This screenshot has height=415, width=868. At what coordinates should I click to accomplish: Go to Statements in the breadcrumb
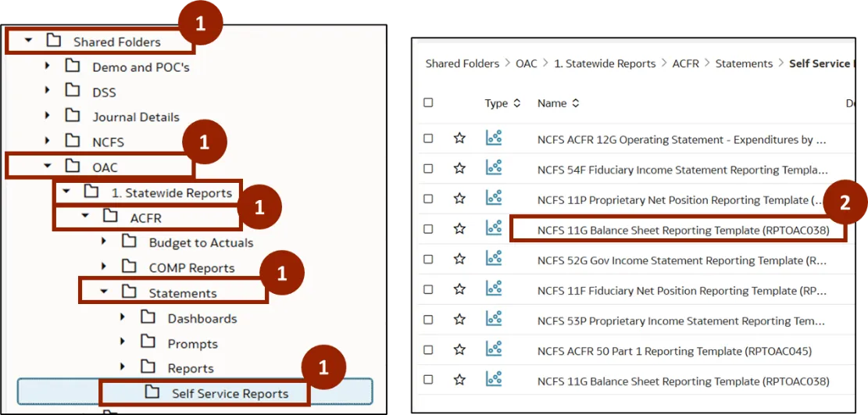(744, 64)
